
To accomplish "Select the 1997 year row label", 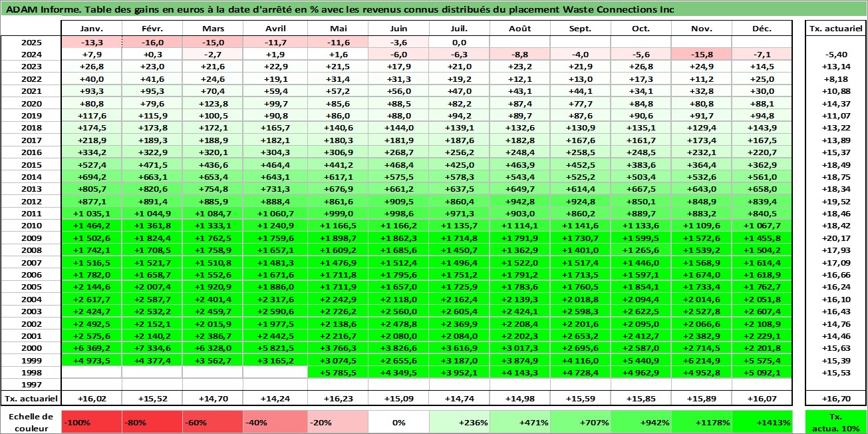I will [x=31, y=385].
